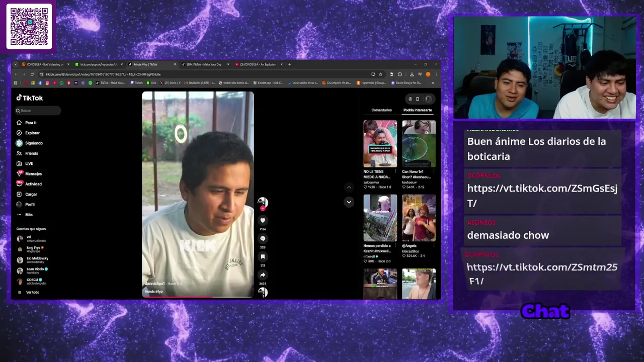Click the creator avatar beside video
Screen dimensions: 644x362
pos(262,203)
